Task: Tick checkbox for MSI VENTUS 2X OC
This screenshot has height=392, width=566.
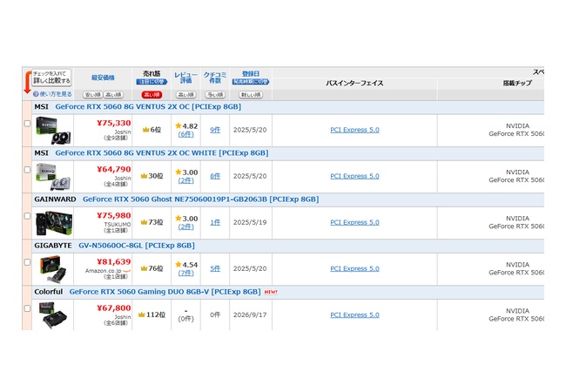Action: click(27, 124)
